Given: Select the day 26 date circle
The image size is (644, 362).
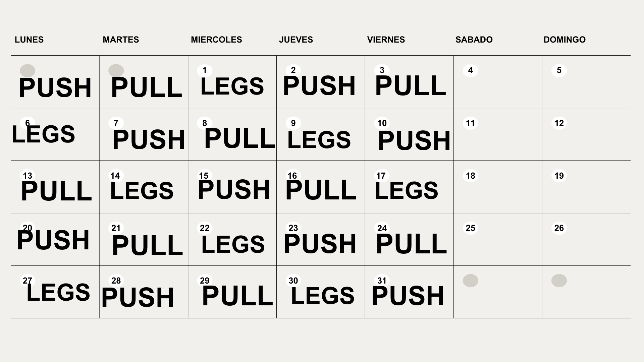Looking at the screenshot, I should [559, 228].
